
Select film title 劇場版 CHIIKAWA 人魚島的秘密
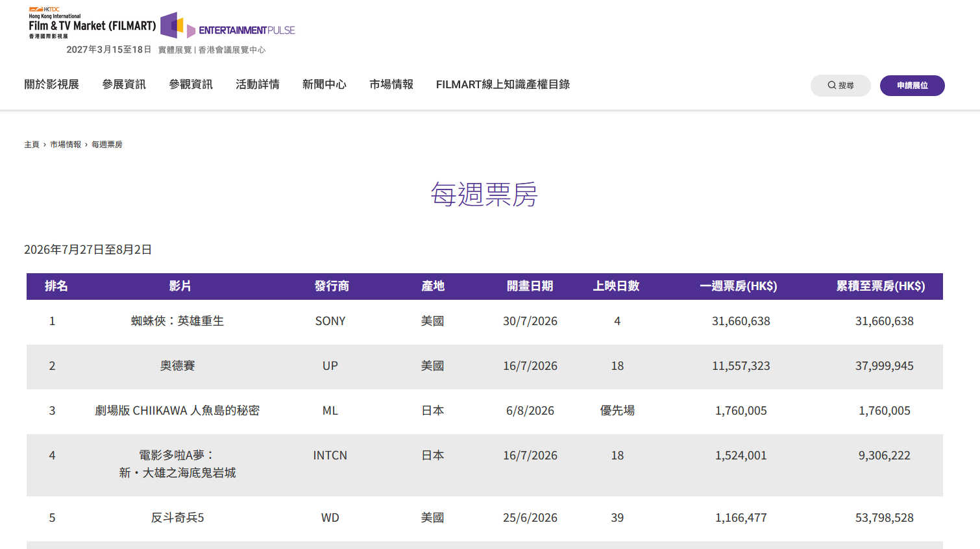coord(177,411)
